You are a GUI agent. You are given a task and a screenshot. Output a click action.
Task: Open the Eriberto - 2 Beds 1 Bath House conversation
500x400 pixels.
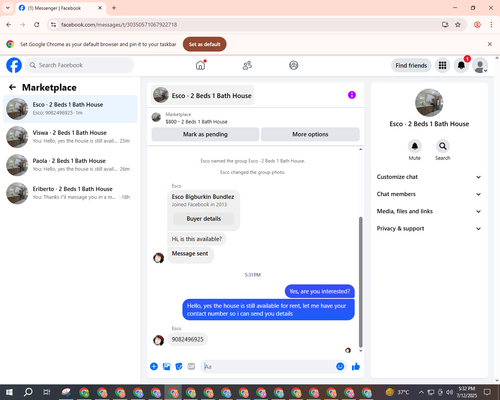tap(70, 193)
